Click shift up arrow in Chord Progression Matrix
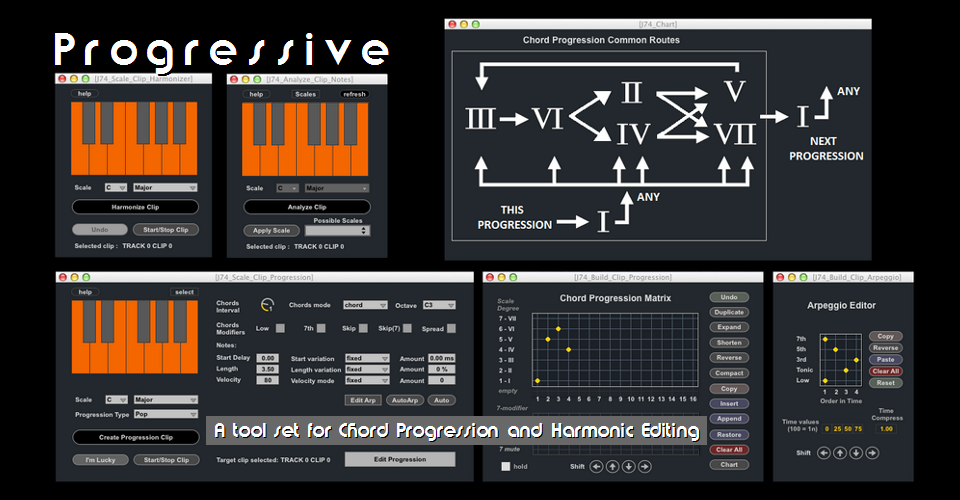Image resolution: width=960 pixels, height=500 pixels. point(612,465)
